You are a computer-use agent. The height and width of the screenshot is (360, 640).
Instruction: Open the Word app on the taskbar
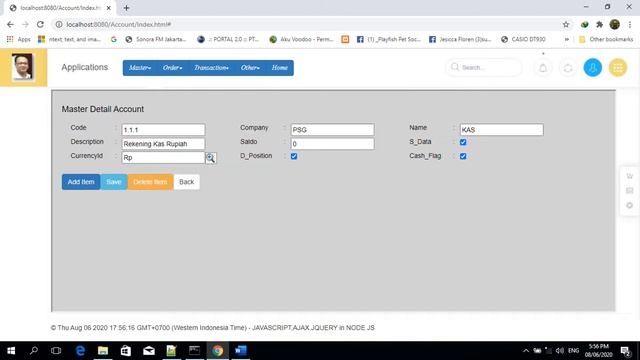click(x=240, y=351)
